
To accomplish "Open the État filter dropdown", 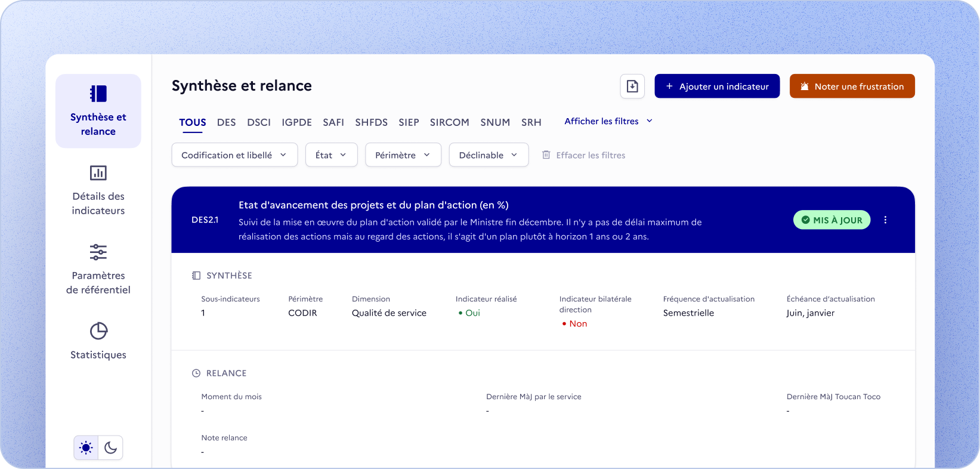I will pos(331,155).
